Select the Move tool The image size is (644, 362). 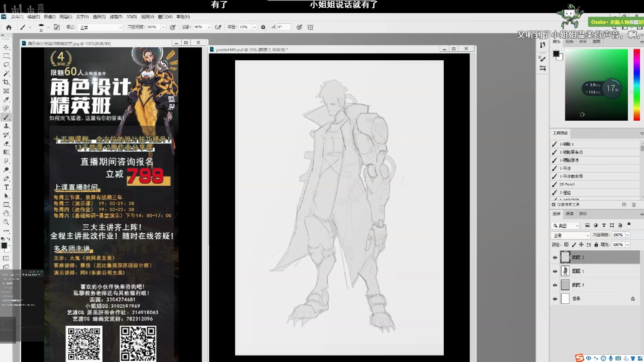point(6,47)
